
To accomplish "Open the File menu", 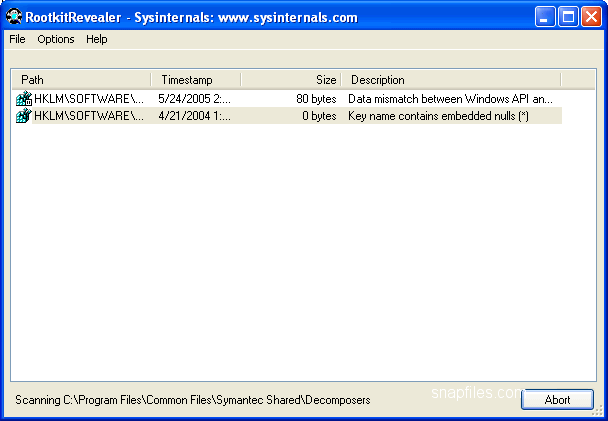I will tap(17, 39).
